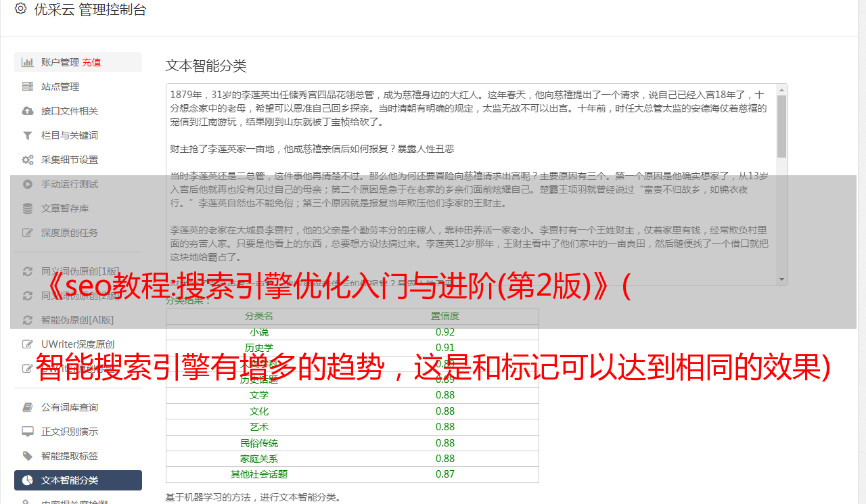Click the 0.91 confidence value
866x504 pixels.
tap(445, 348)
